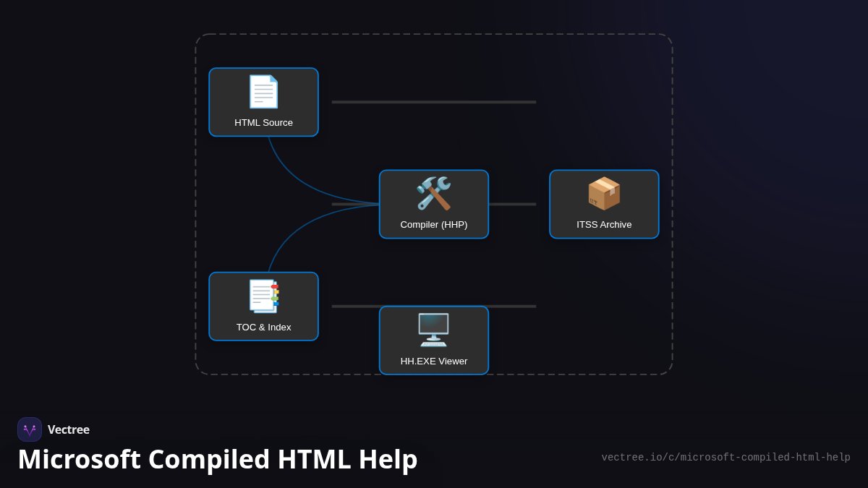This screenshot has height=488, width=868.
Task: Click the HTML Source document icon
Action: tap(263, 92)
